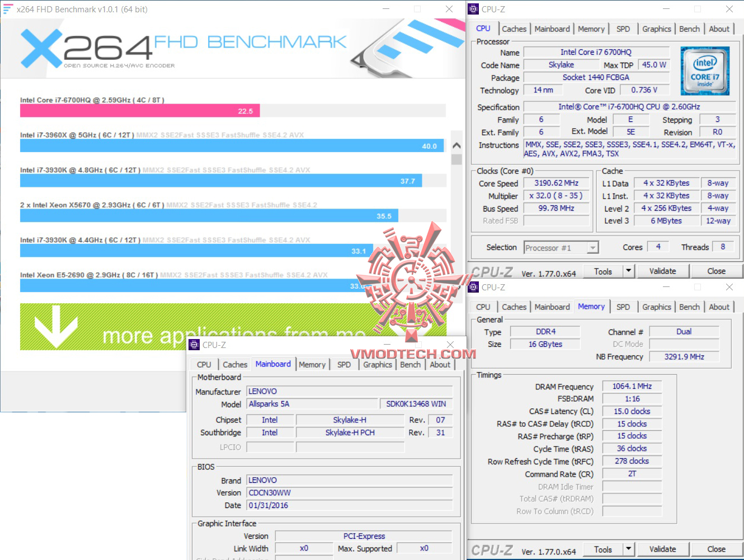Click the scroll-up arrow on the benchmark list
The image size is (744, 560).
tap(456, 145)
